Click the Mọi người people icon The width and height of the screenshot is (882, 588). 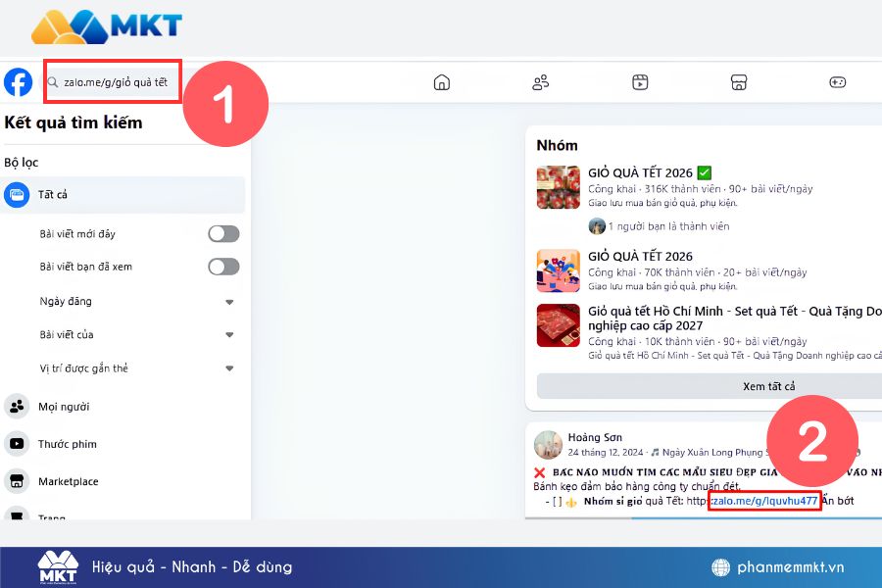point(17,407)
